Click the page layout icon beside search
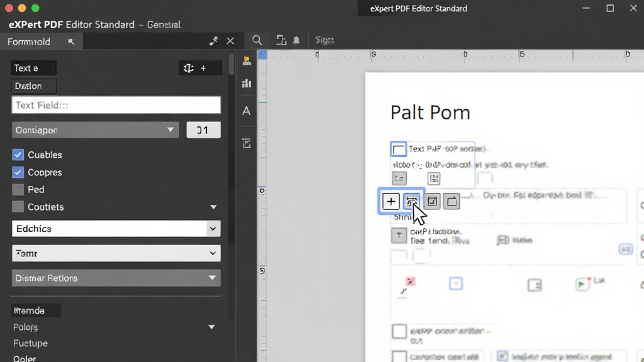Image resolution: width=644 pixels, height=362 pixels. click(x=281, y=40)
